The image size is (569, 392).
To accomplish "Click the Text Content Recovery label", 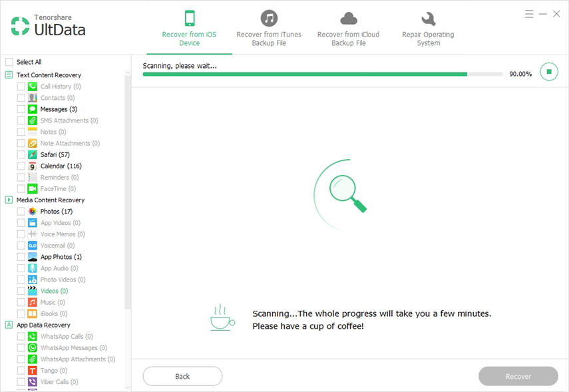I will (x=49, y=75).
